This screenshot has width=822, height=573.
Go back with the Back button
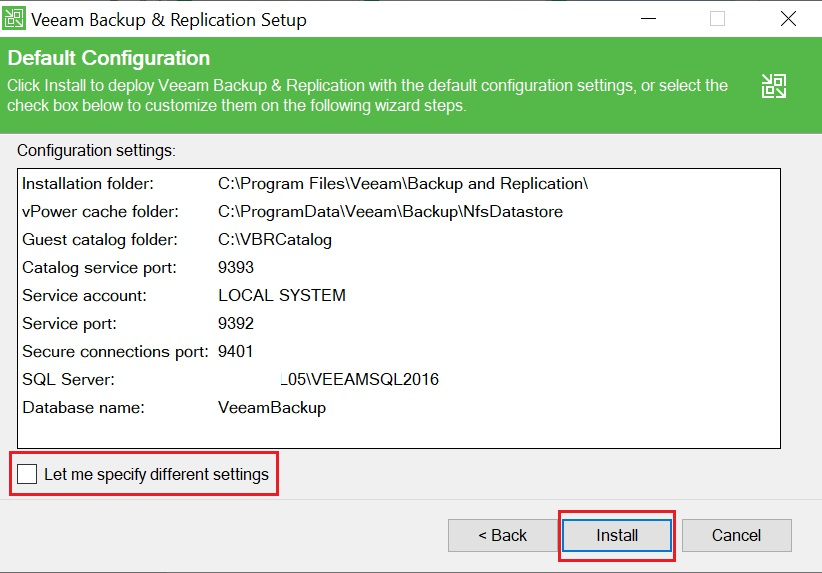point(502,535)
